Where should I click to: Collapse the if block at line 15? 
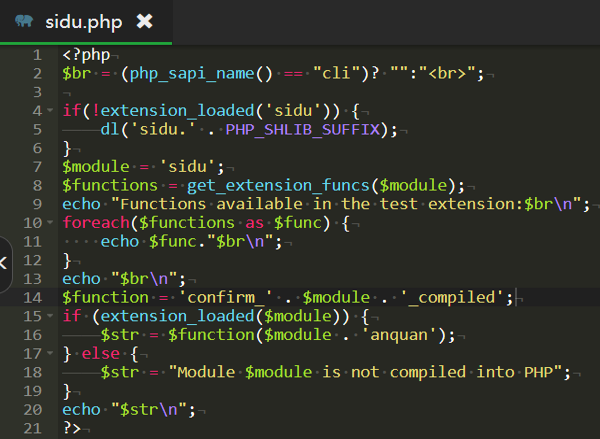coord(49,316)
